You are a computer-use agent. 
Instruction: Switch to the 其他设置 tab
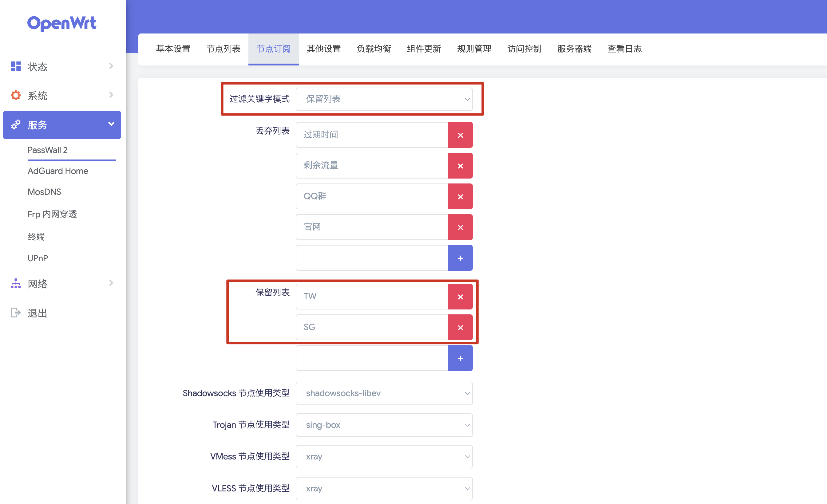point(323,49)
